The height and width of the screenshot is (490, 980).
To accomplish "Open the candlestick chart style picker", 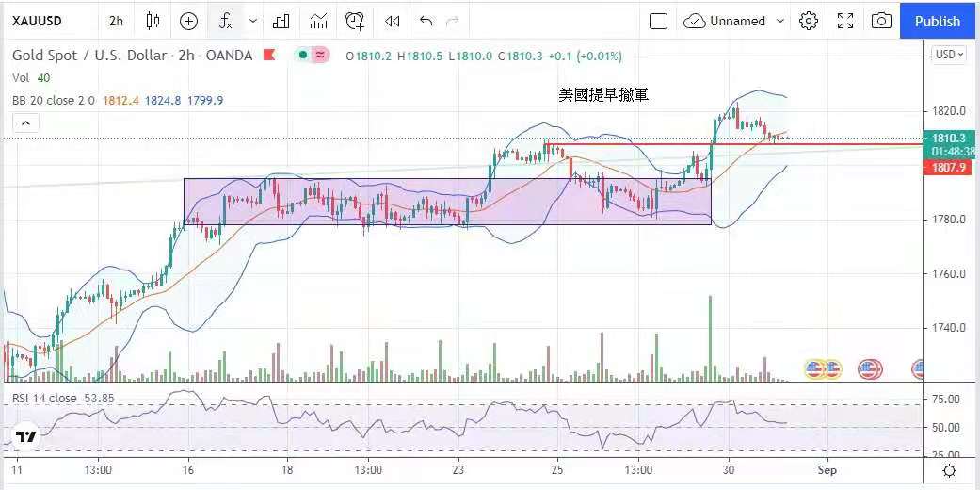I will click(x=153, y=21).
